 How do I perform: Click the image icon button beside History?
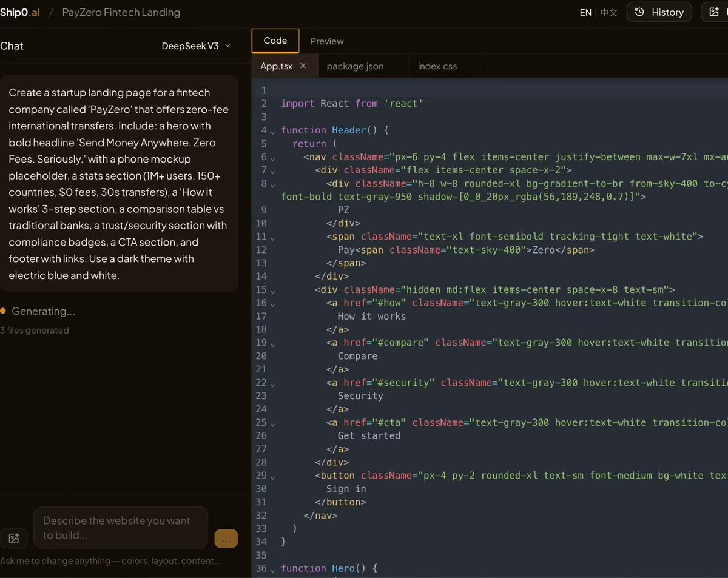[x=716, y=12]
